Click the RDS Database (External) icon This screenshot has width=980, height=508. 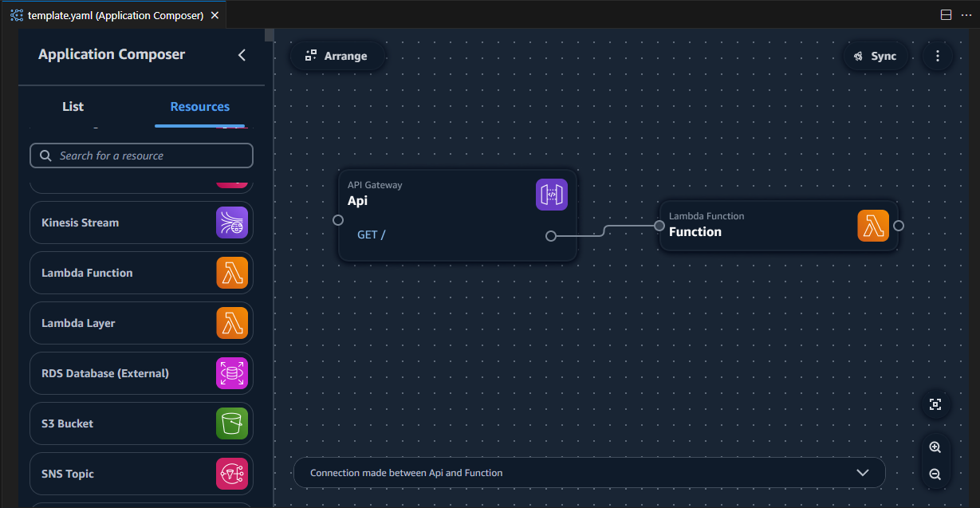point(232,373)
